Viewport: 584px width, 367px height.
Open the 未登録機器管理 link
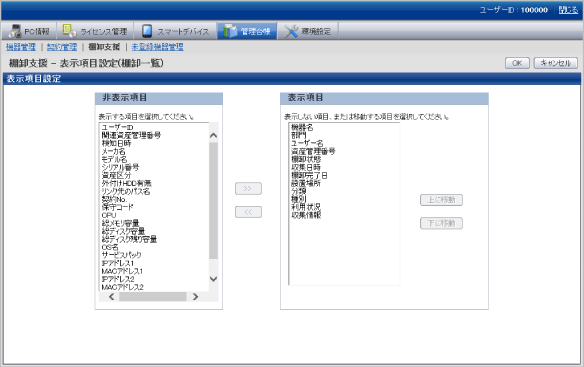158,47
